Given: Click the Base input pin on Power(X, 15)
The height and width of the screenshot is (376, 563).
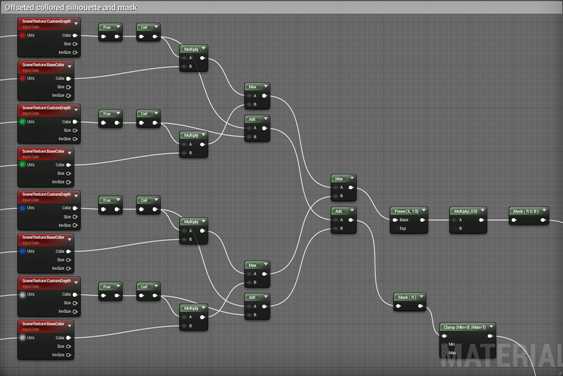Looking at the screenshot, I should (x=395, y=220).
